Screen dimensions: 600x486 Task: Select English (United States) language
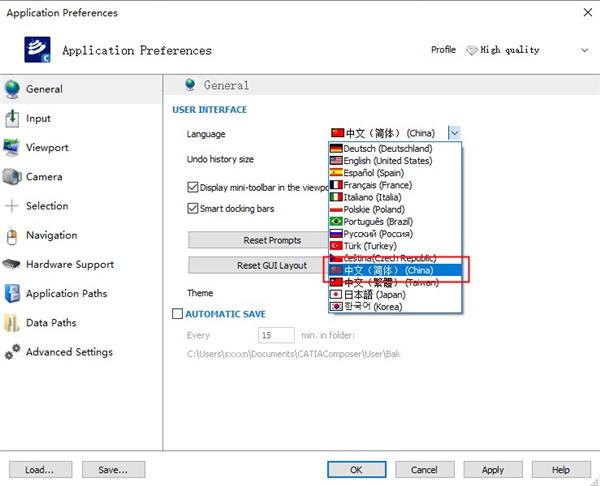click(x=395, y=161)
